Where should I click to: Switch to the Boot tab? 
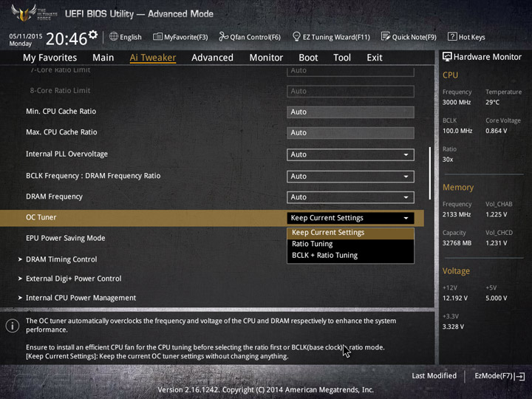[308, 58]
